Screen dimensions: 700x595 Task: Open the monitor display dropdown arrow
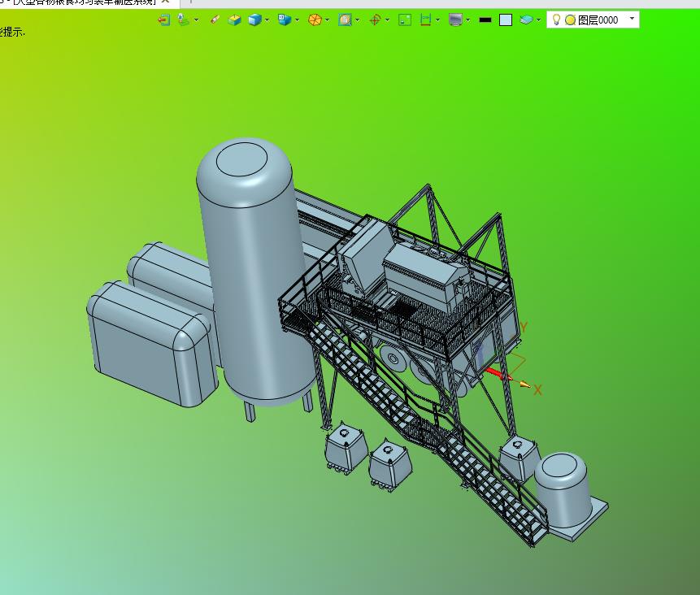coord(467,20)
